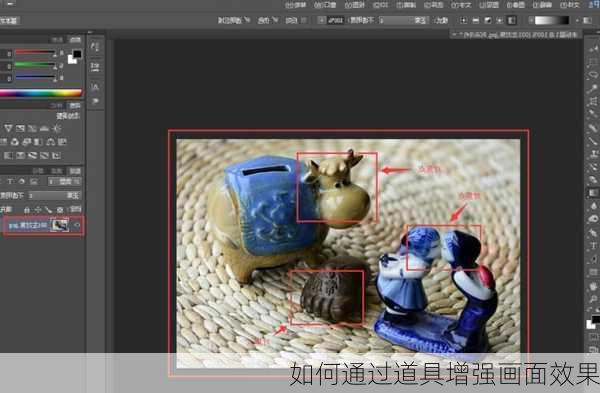Switch to the Paths tab

[x=38, y=171]
